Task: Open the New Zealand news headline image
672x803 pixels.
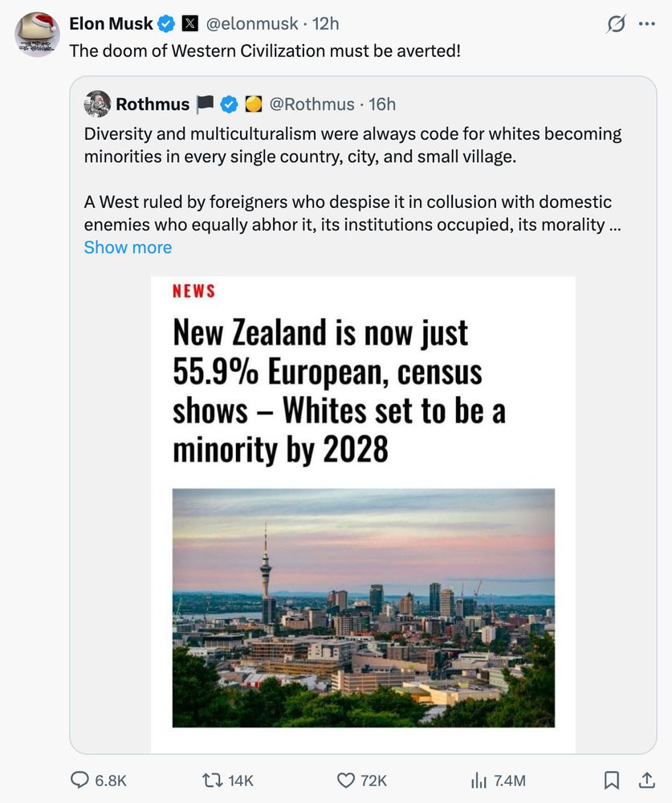Action: [x=363, y=515]
